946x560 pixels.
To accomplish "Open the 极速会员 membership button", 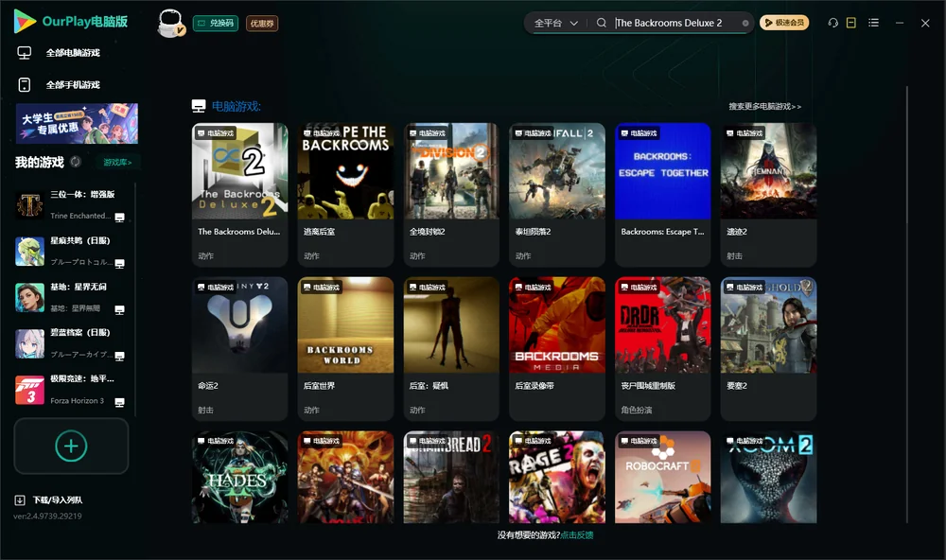I will click(783, 23).
